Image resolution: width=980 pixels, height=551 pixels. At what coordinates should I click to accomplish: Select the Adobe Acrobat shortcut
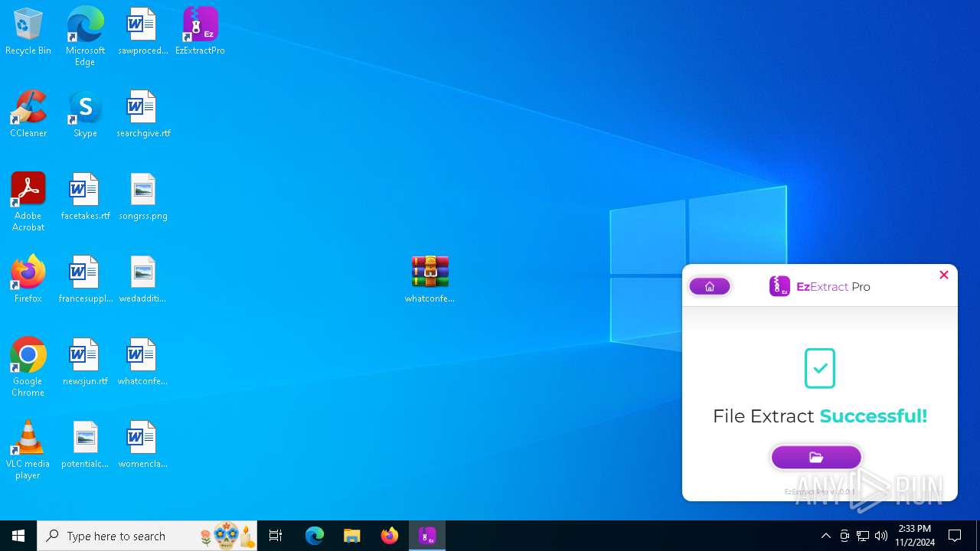tap(28, 202)
